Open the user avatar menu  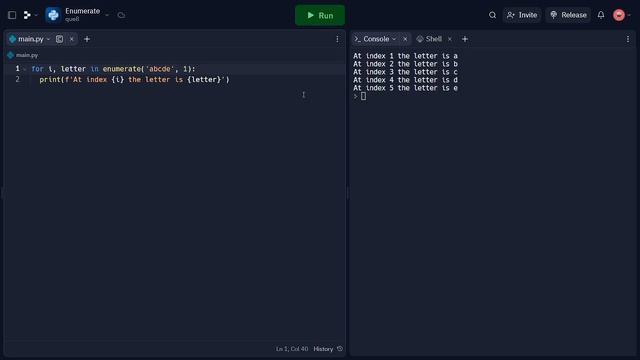619,15
